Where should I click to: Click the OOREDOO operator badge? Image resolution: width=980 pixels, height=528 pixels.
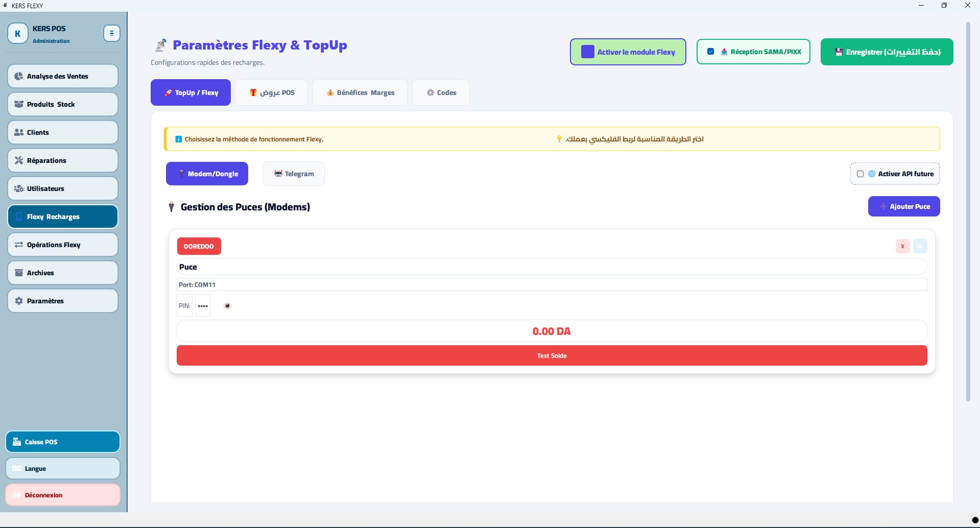tap(199, 246)
